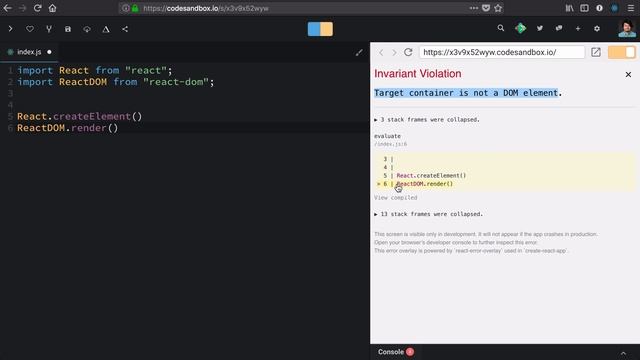
Task: Dismiss the Invariant Violation error overlay
Action: (x=628, y=74)
